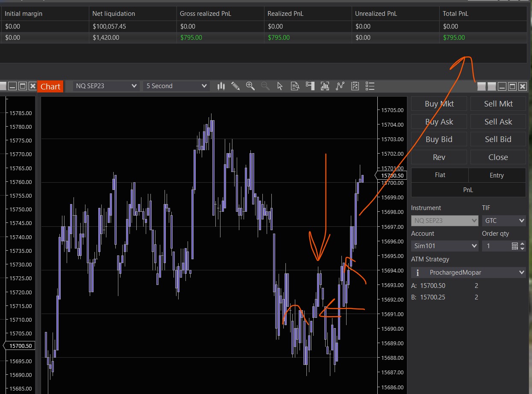Click the ATM Strategy info icon
This screenshot has height=394, width=532.
tap(417, 273)
